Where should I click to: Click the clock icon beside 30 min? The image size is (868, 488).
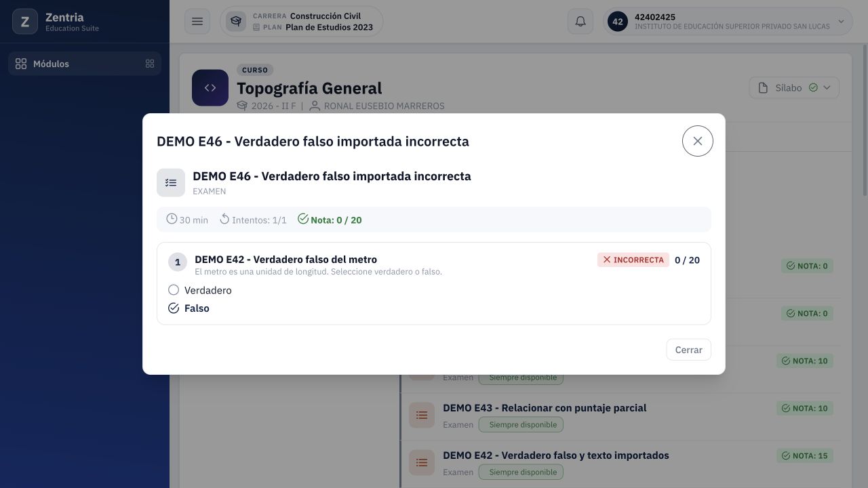coord(172,219)
